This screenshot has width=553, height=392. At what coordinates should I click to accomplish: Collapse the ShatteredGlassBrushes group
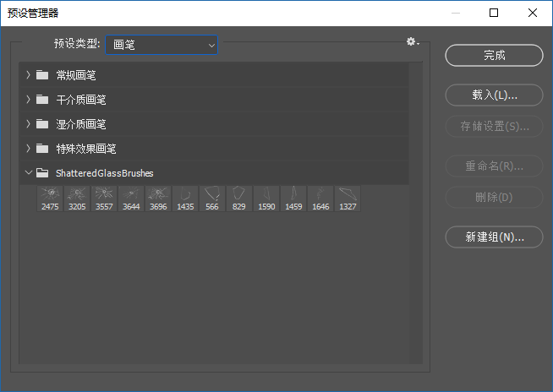click(28, 173)
